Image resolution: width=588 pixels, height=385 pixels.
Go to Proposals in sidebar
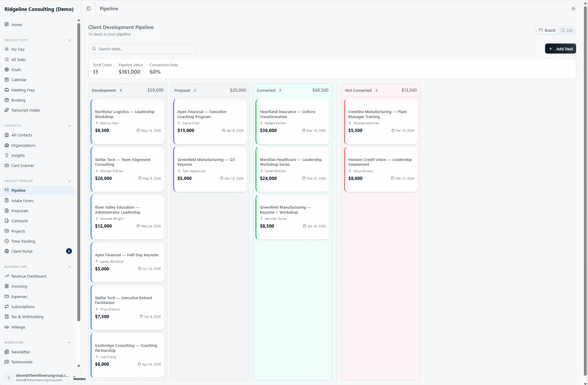20,211
